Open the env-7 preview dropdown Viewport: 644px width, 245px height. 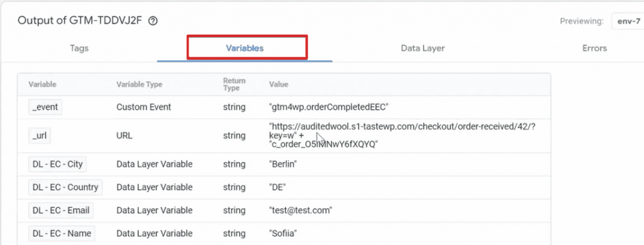[627, 21]
